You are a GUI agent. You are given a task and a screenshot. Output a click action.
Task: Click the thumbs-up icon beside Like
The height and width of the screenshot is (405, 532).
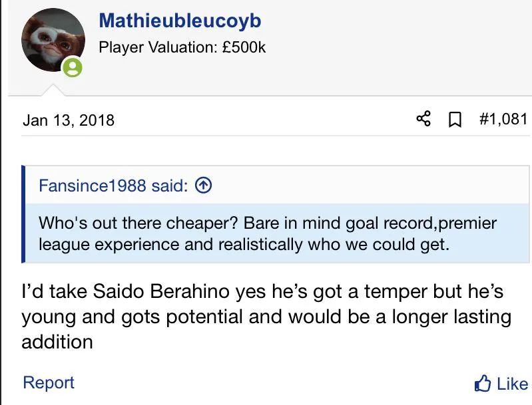[x=482, y=383]
